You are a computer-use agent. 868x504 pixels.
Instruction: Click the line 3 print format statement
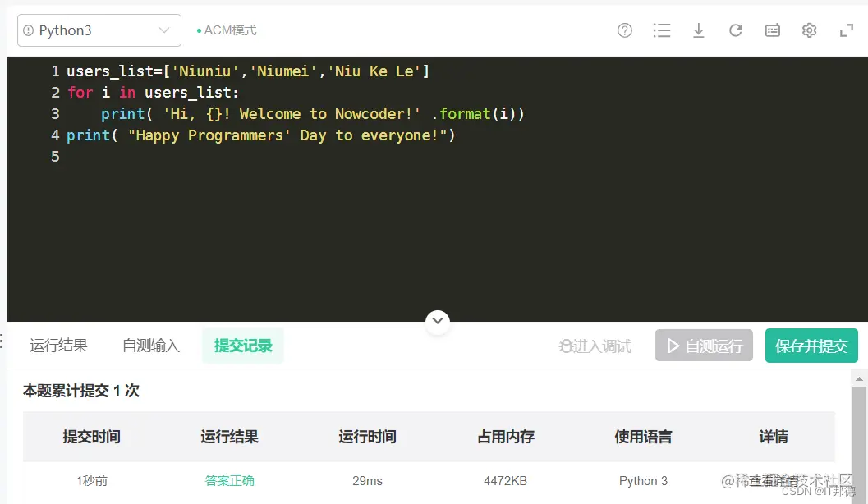coord(312,114)
